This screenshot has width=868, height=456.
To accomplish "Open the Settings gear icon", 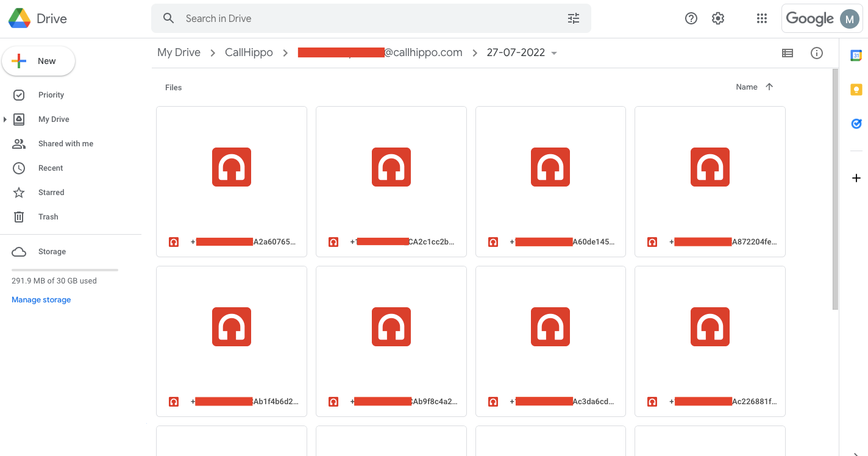I will (718, 18).
